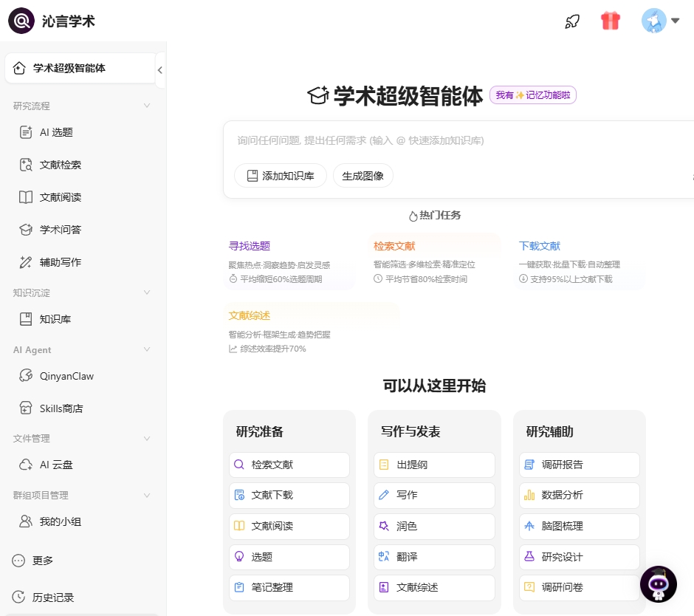The height and width of the screenshot is (616, 694).
Task: Click the question input text field
Action: [x=458, y=140]
